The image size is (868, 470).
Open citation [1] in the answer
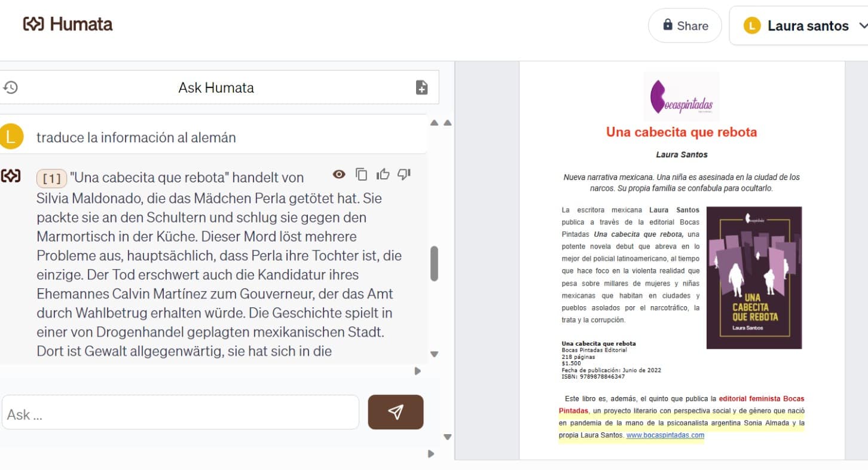(x=51, y=178)
